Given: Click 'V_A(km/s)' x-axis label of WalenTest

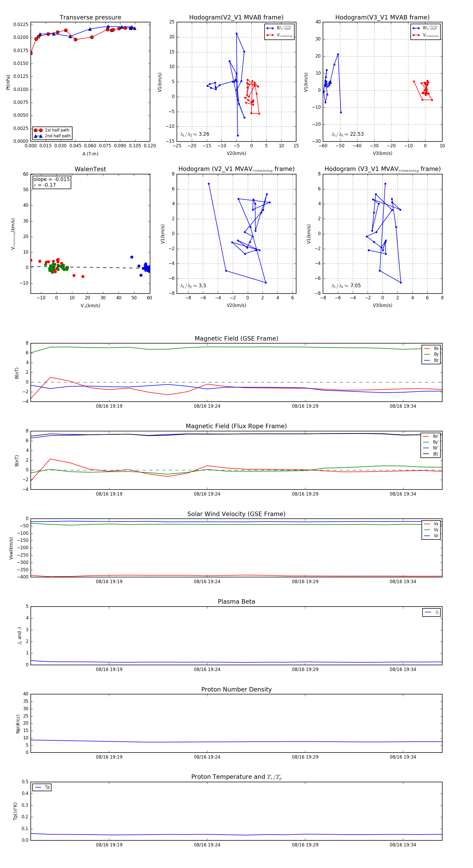Looking at the screenshot, I should tap(90, 306).
